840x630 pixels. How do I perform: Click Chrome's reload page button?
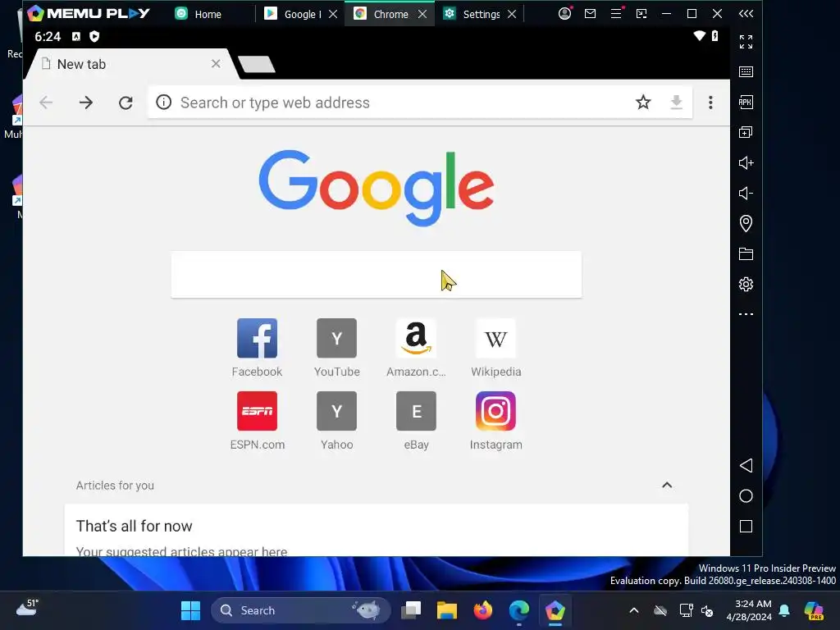126,103
